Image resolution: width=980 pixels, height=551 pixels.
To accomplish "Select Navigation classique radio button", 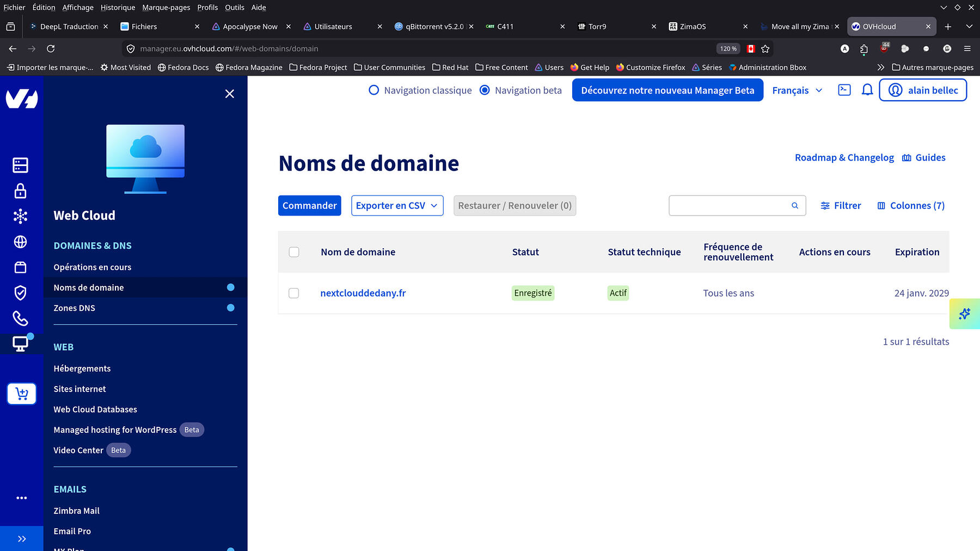I will pyautogui.click(x=373, y=90).
